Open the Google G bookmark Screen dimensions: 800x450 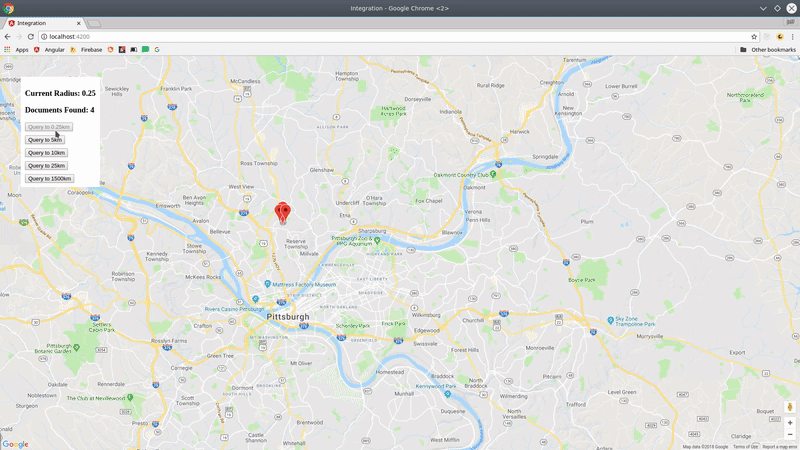157,49
